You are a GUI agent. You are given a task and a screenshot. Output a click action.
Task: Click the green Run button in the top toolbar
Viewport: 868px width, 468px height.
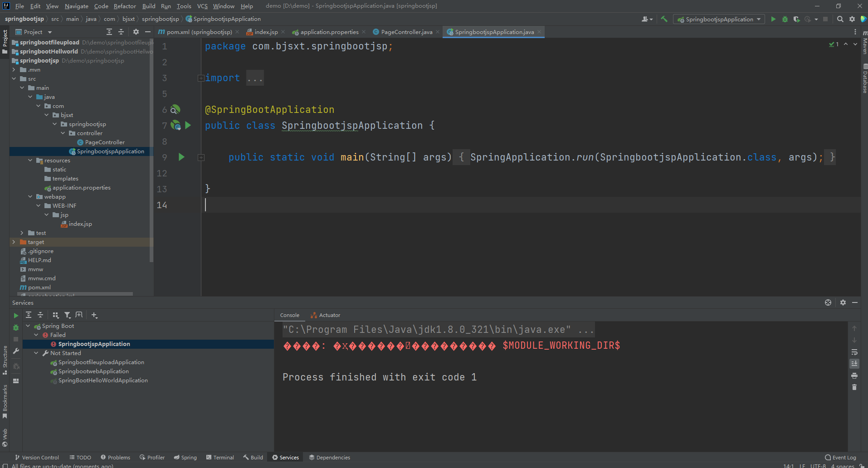tap(773, 19)
